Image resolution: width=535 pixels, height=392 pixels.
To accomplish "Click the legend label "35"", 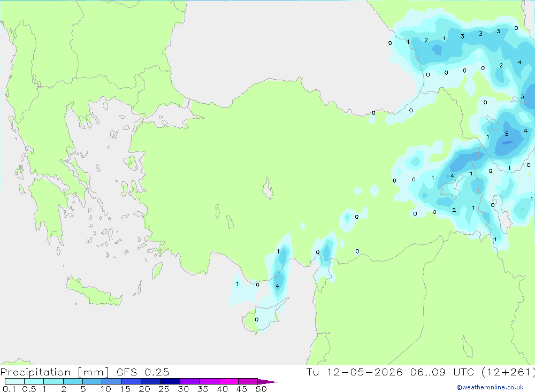I will (203, 389).
